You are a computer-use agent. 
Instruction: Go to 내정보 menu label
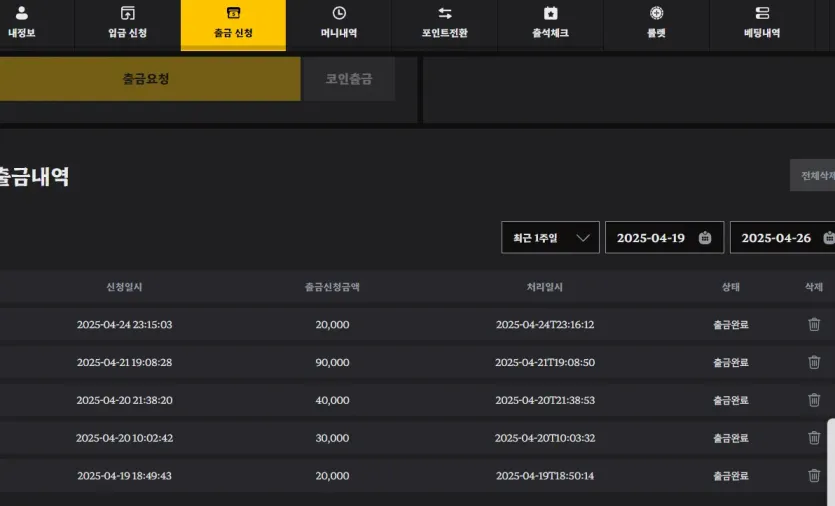(22, 33)
